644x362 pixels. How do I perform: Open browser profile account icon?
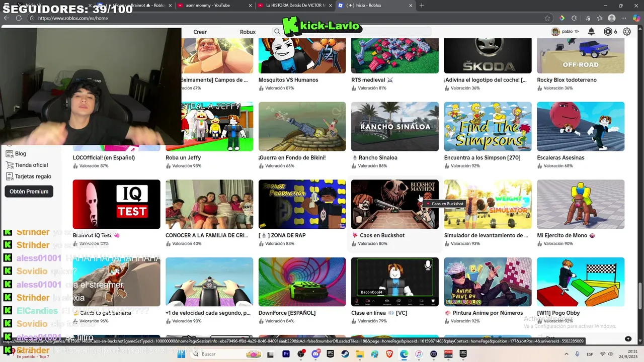(612, 18)
